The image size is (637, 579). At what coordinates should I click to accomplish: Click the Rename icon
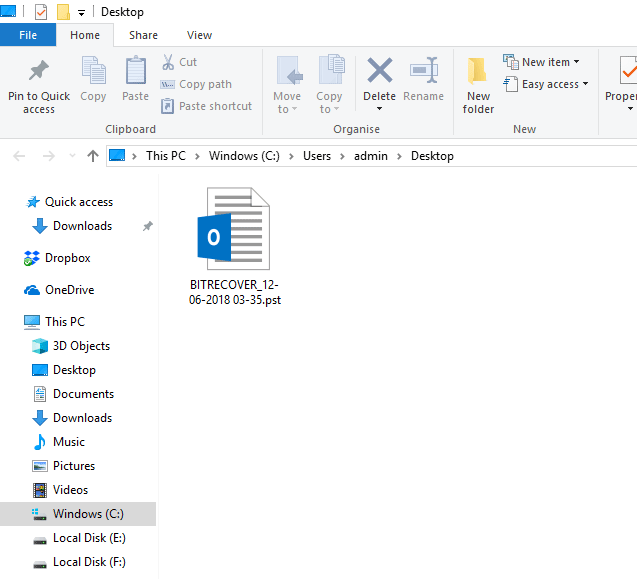tap(423, 71)
